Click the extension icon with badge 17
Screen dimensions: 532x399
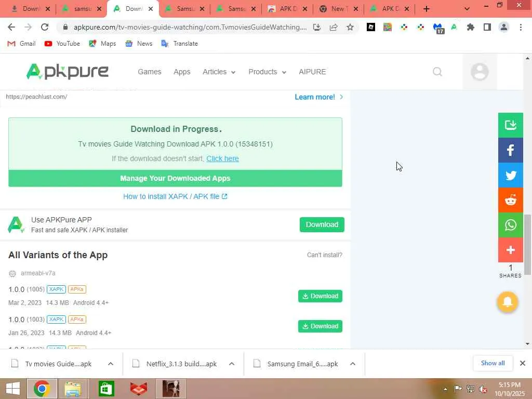[x=438, y=28]
